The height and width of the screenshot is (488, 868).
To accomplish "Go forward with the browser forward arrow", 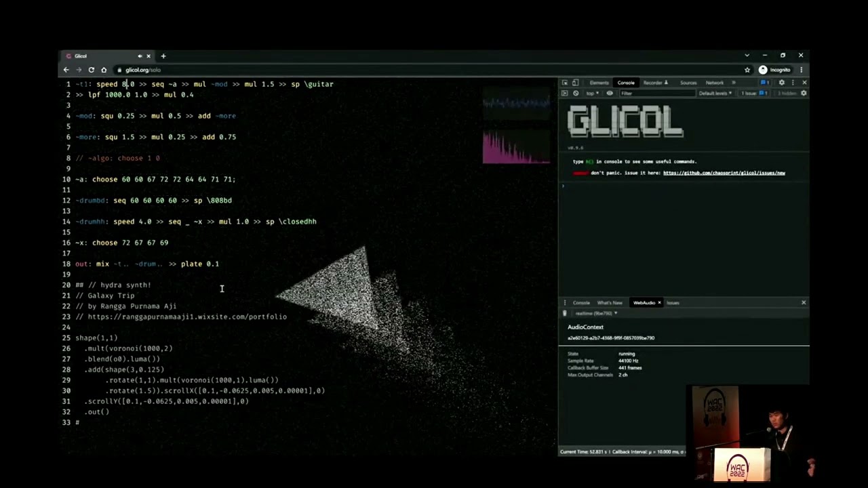I will tap(79, 70).
